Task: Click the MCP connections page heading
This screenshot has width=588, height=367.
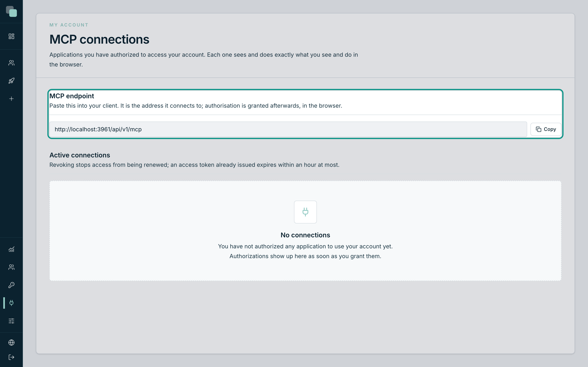Action: 99,39
